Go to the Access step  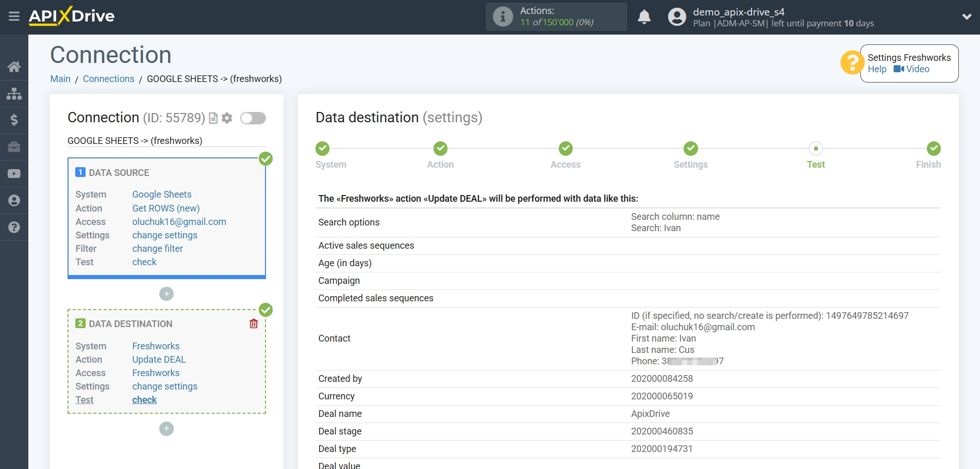(566, 149)
